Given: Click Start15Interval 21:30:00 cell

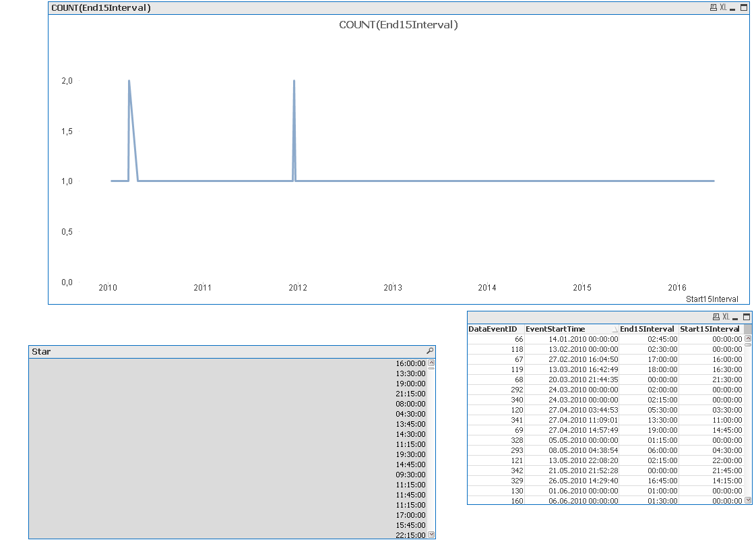Looking at the screenshot, I should click(711, 380).
